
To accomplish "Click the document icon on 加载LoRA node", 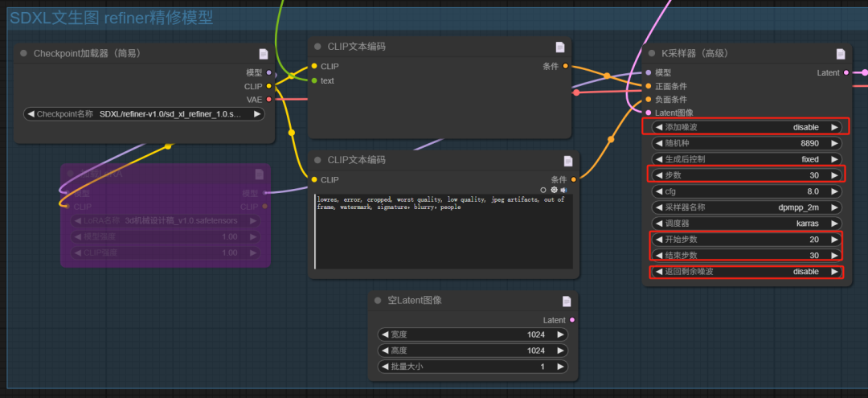I will (x=259, y=174).
